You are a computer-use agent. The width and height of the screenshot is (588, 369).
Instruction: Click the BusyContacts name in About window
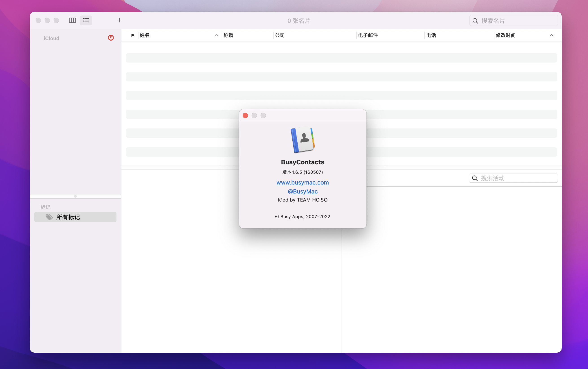coord(303,162)
